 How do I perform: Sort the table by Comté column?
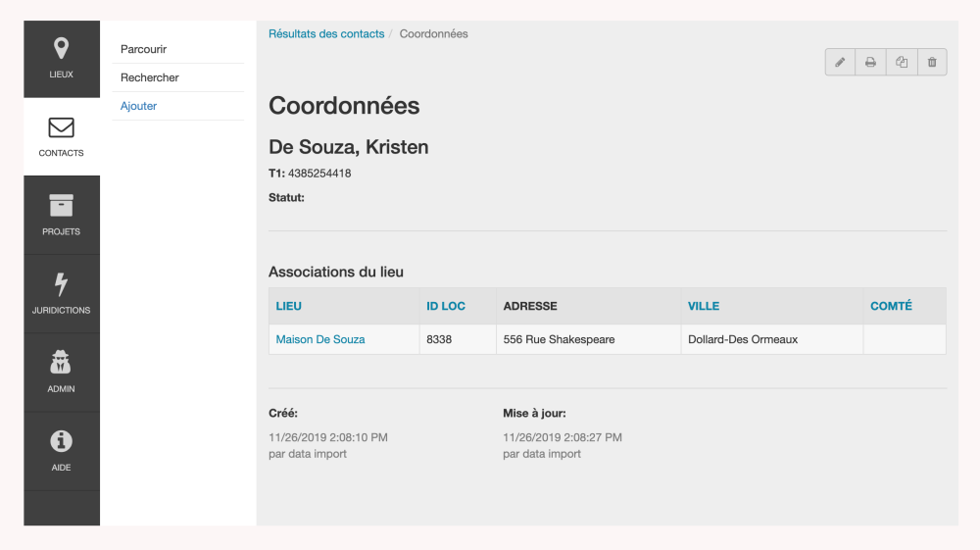(x=891, y=306)
